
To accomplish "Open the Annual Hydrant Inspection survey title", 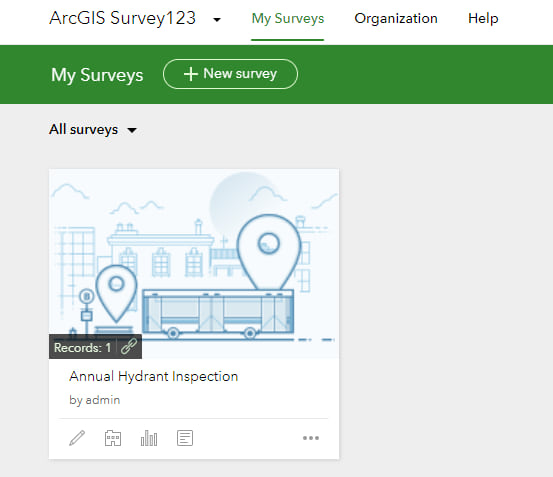I will [153, 377].
